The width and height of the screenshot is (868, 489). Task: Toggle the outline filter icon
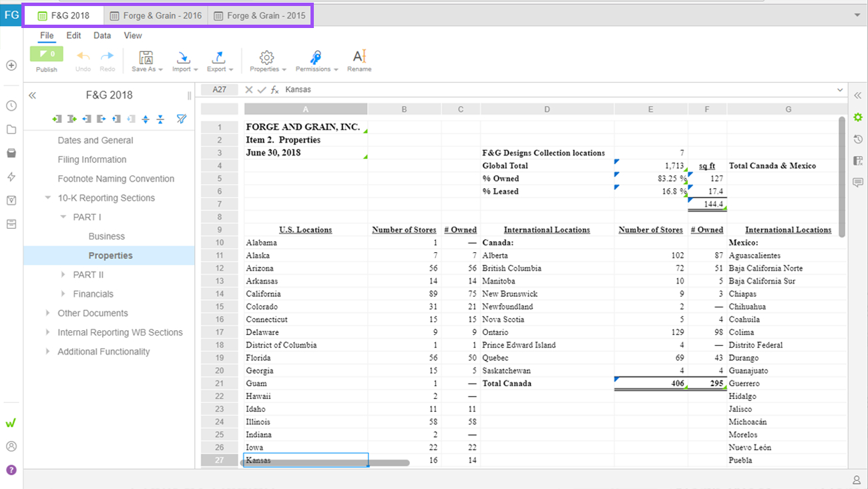[x=181, y=119]
